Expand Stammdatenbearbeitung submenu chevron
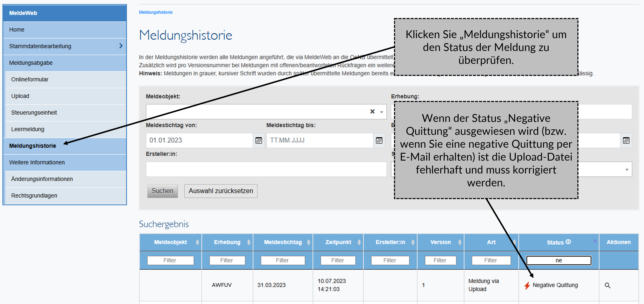 pos(121,46)
